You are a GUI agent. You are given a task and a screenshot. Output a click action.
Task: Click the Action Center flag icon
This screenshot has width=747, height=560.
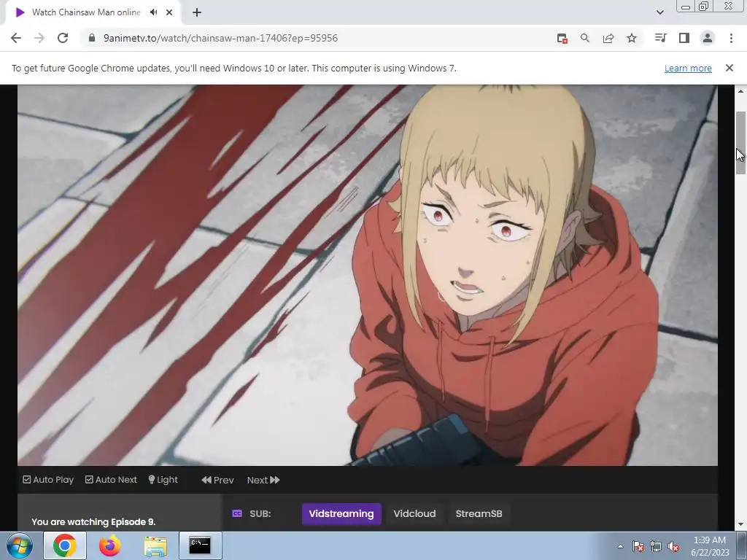coord(638,546)
